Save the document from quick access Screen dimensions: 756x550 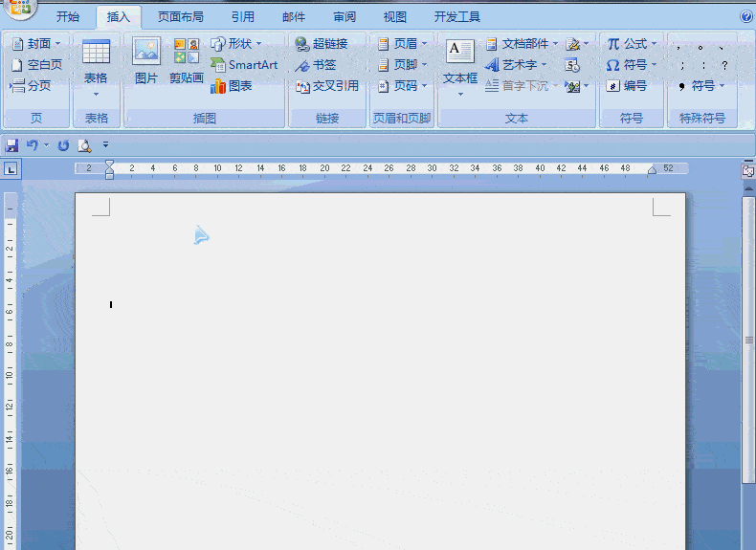coord(11,145)
